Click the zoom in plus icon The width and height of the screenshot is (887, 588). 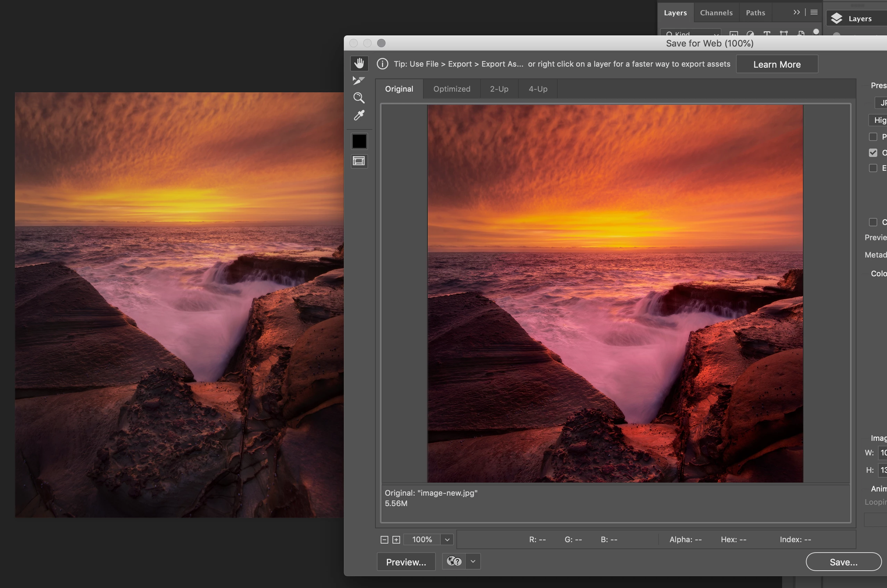click(x=396, y=540)
